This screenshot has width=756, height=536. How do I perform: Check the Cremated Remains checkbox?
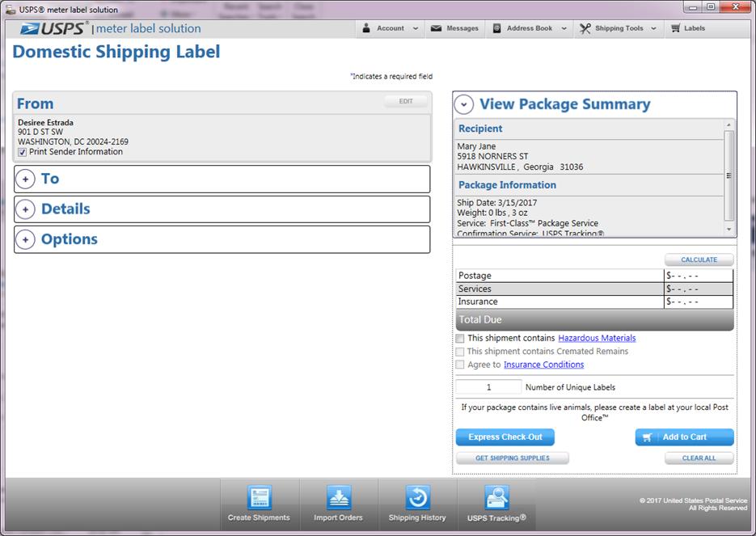pyautogui.click(x=460, y=352)
